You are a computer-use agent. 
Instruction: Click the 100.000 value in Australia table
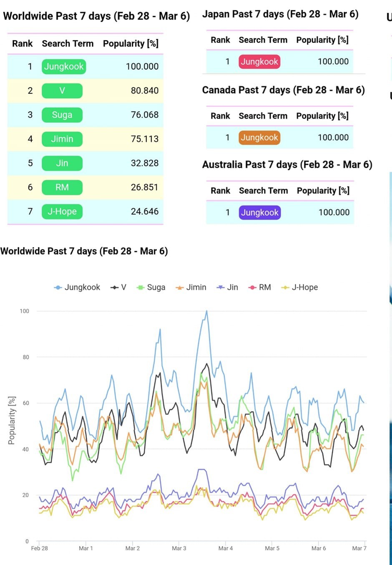[334, 212]
